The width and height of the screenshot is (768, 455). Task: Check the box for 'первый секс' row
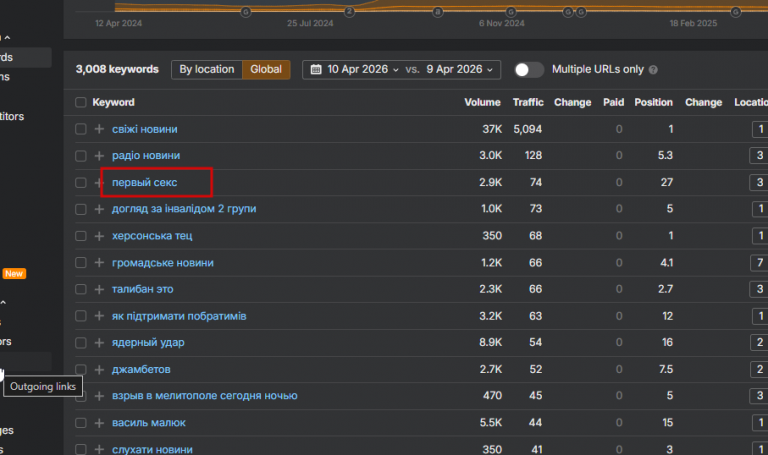click(x=81, y=183)
